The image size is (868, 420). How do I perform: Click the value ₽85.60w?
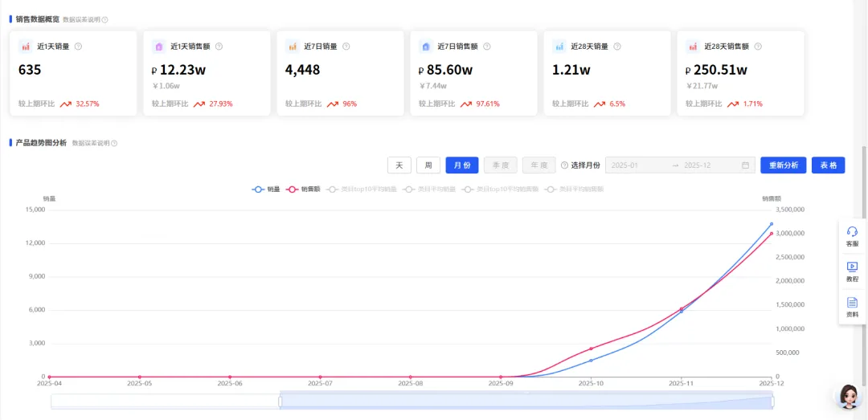[445, 71]
